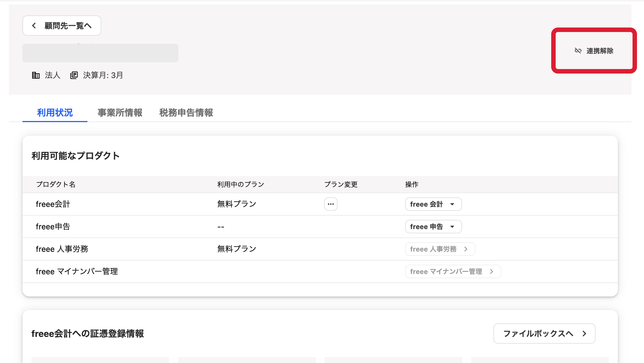This screenshot has width=644, height=363.
Task: Go back to 顧問先一覧へ
Action: coord(62,26)
